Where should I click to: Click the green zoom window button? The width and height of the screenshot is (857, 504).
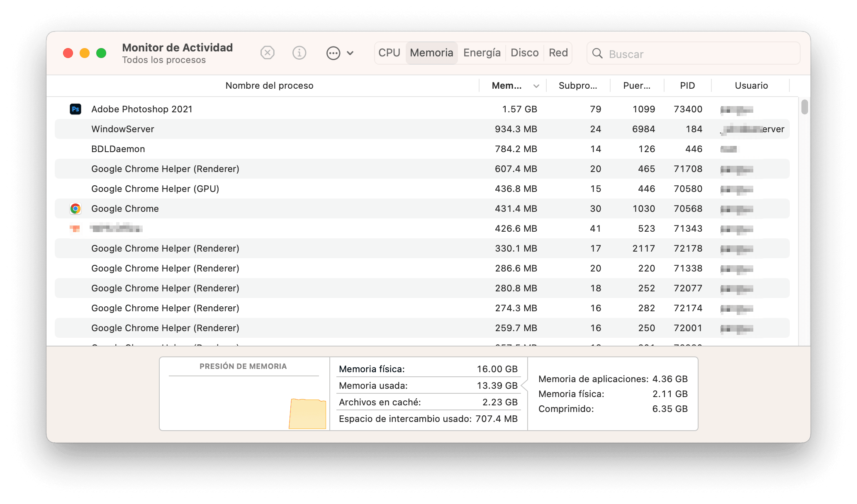(101, 53)
